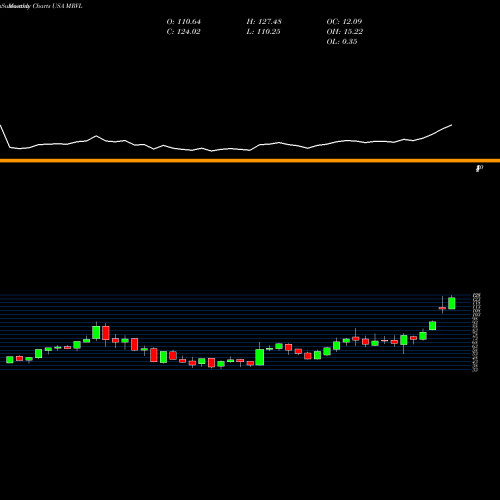Click the close price value C: 124.02
This screenshot has width=500, height=500.
(184, 32)
